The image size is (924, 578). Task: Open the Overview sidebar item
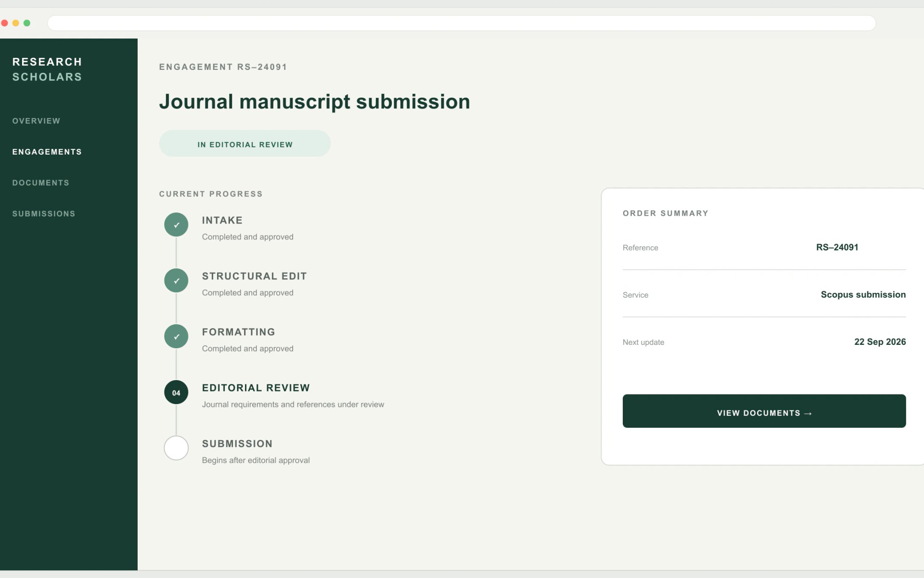tap(36, 121)
